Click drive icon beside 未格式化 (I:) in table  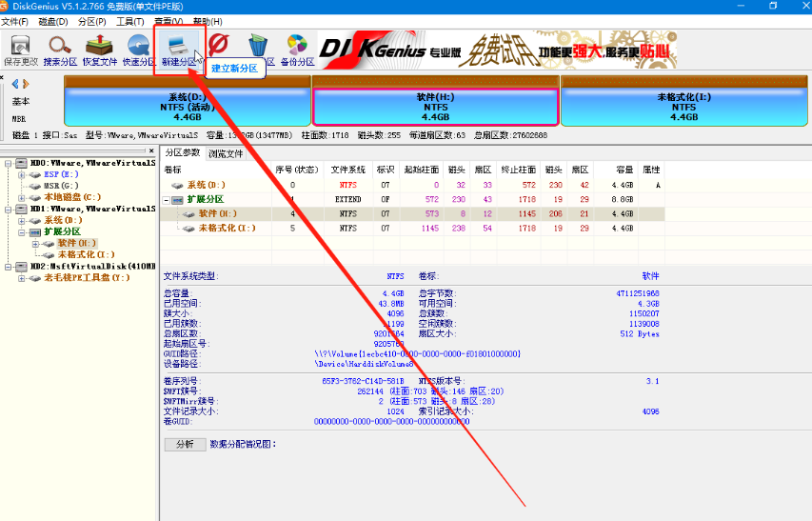(x=188, y=229)
